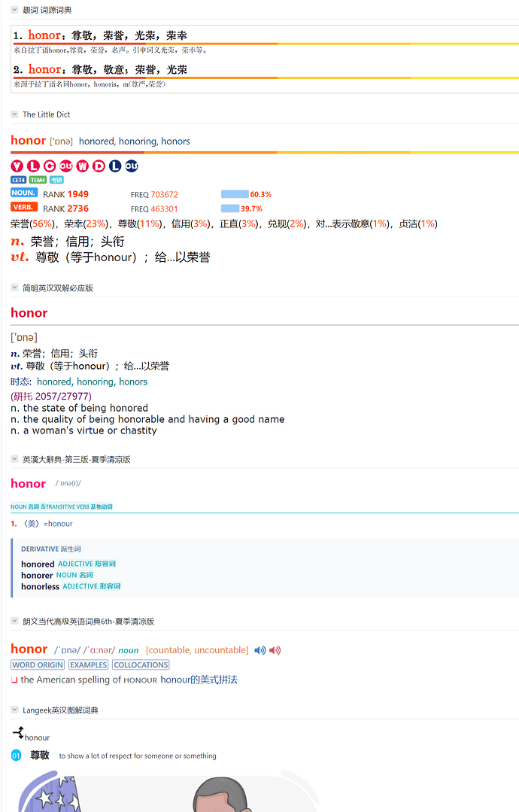Click the CET4 tag badge

[19, 180]
